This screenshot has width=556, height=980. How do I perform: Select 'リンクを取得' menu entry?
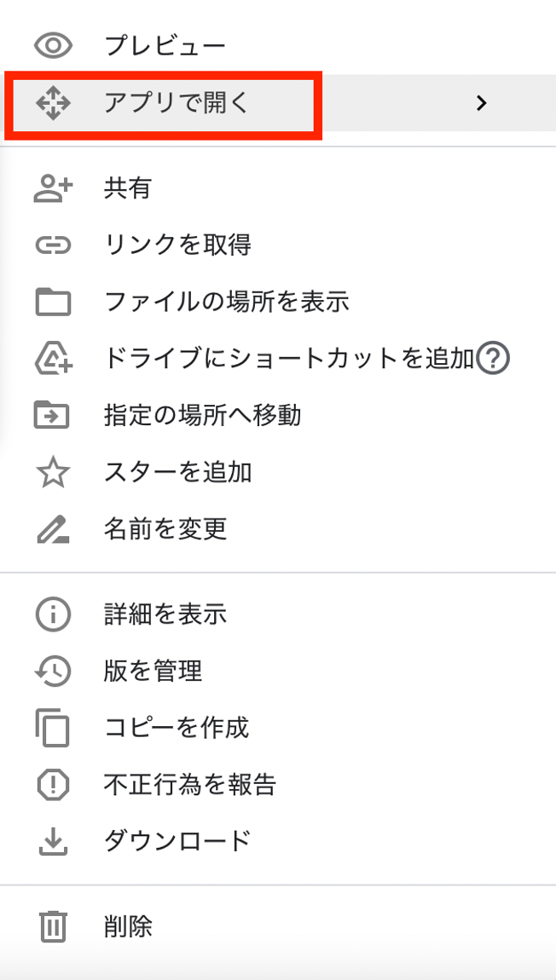click(x=177, y=245)
